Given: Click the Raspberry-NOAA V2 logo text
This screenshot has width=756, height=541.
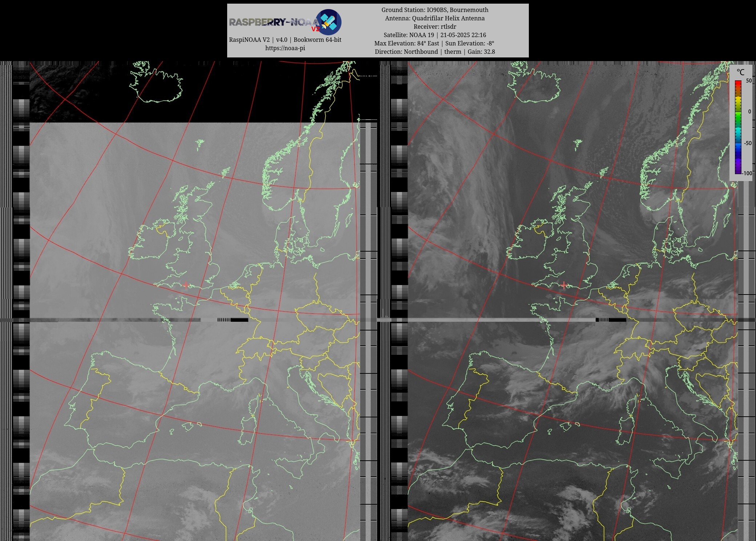Looking at the screenshot, I should (274, 23).
